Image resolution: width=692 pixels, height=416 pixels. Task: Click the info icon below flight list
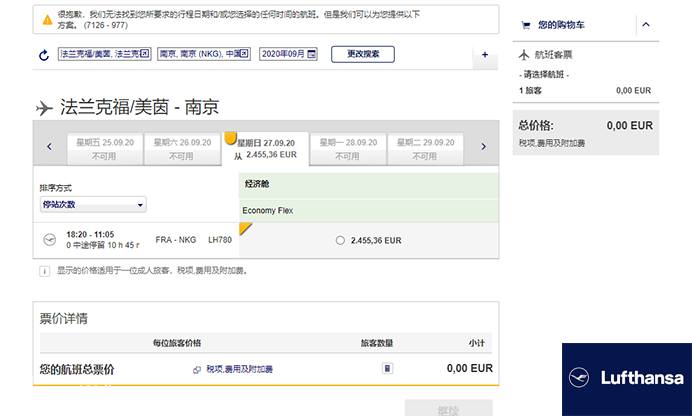pos(44,271)
